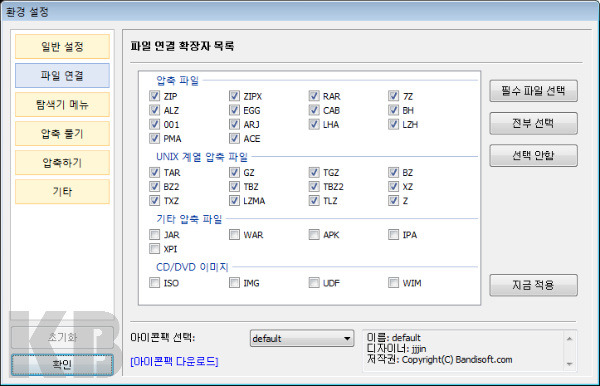Uncheck the ALZ extension checkbox
600x386 pixels.
(x=155, y=110)
